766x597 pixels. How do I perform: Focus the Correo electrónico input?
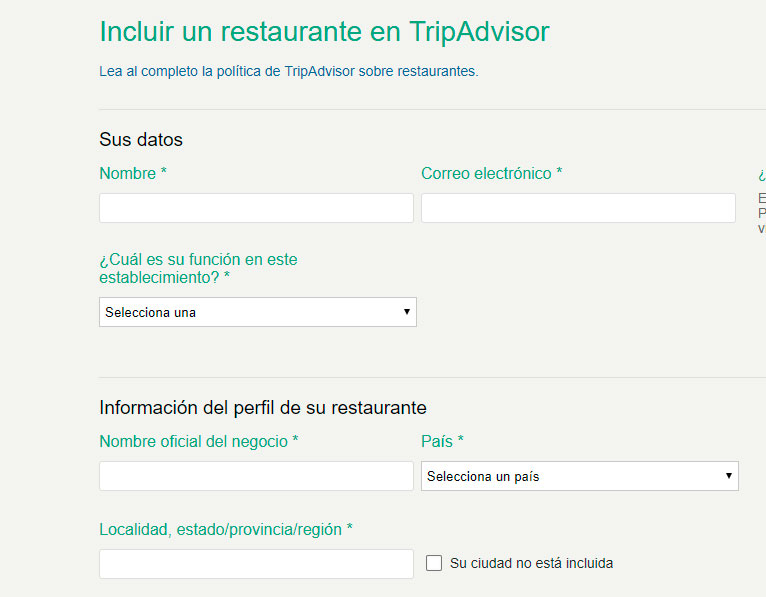tap(578, 208)
